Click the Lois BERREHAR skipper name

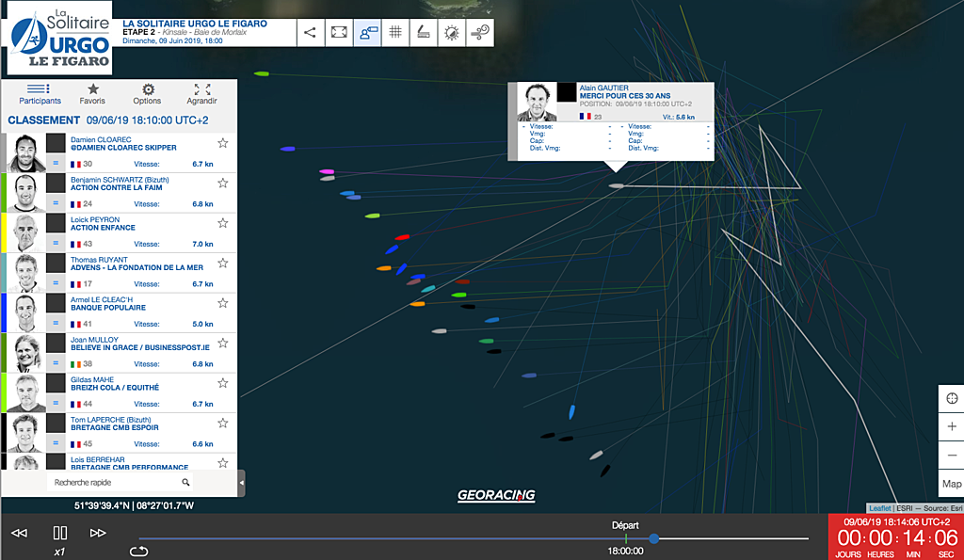click(97, 460)
